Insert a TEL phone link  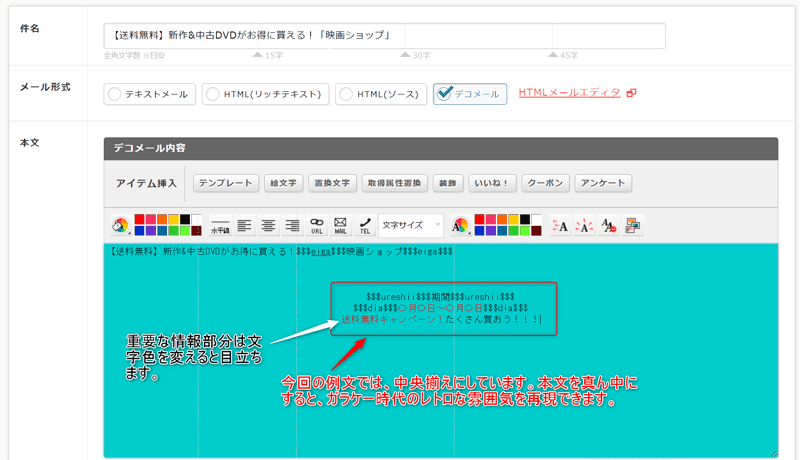365,225
